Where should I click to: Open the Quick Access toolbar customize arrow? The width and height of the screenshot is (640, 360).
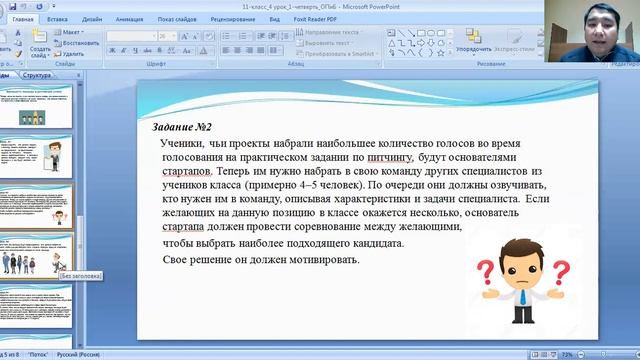[x=53, y=7]
